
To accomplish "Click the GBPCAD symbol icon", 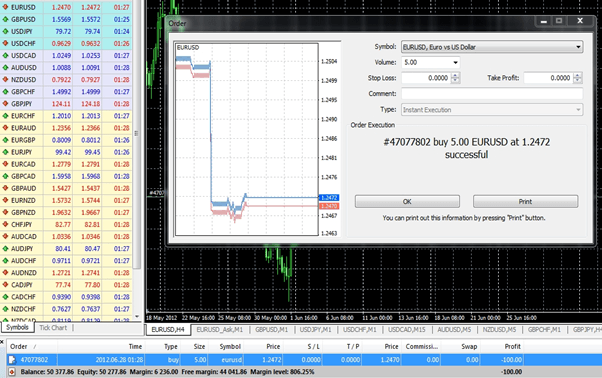I will [5, 176].
